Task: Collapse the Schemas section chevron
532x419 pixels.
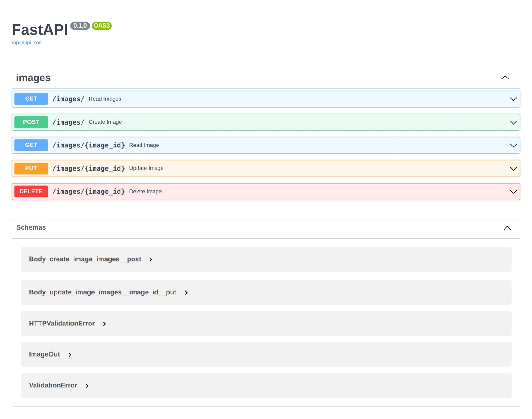Action: coord(507,228)
